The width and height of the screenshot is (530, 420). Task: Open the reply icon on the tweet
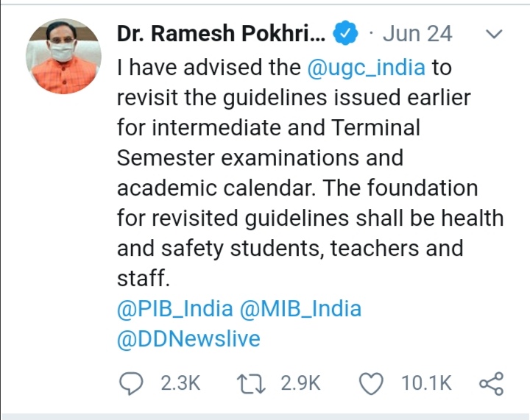[132, 383]
